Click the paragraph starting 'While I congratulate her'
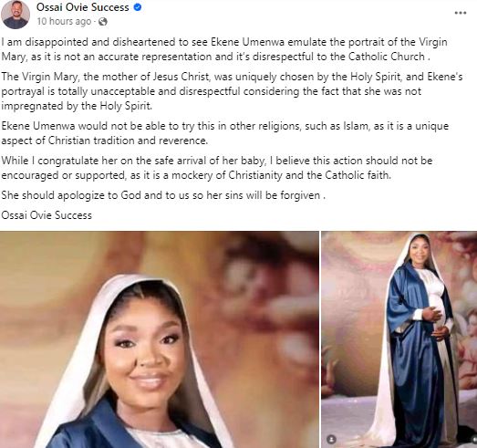Screen dimensions: 477x448 tap(216, 168)
